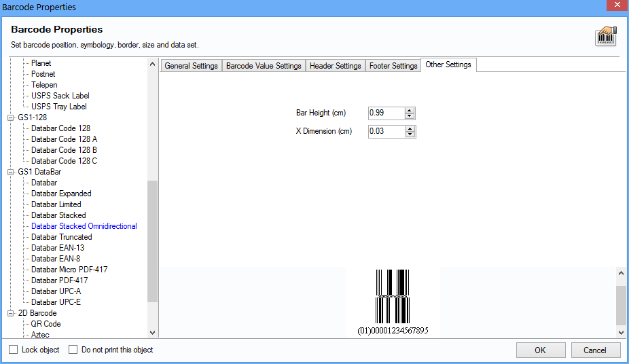Screen dimensions: 629x364
Task: Select USPS Sack Label
Action: pyautogui.click(x=60, y=95)
